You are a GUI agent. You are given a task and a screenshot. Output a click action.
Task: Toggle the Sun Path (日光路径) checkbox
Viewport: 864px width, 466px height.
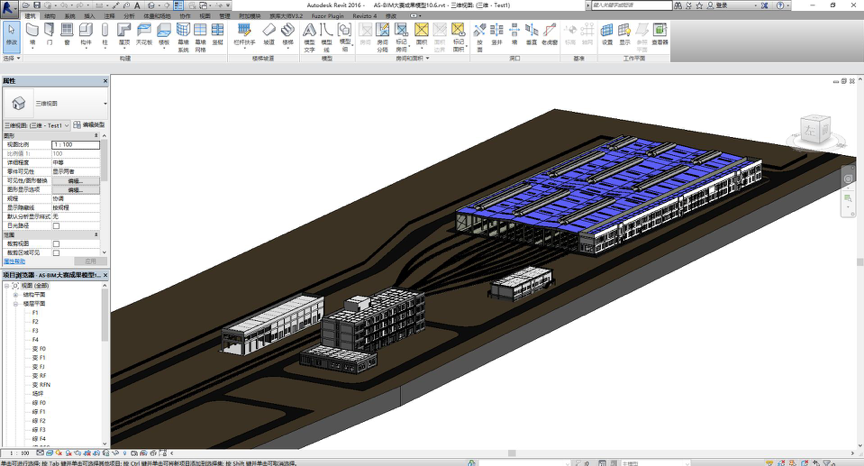[x=56, y=226]
